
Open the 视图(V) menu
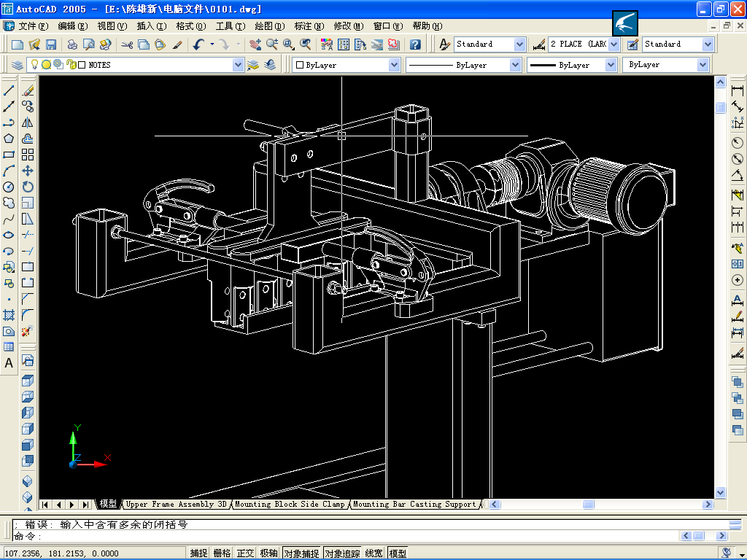pyautogui.click(x=112, y=26)
